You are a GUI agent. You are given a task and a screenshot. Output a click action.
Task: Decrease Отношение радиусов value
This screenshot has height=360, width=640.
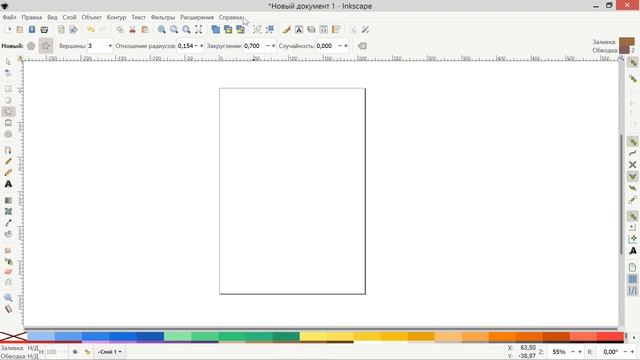coord(196,46)
